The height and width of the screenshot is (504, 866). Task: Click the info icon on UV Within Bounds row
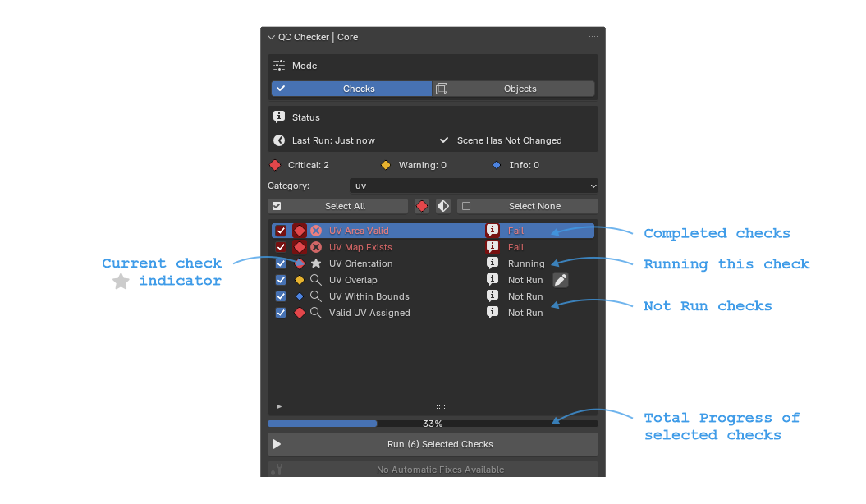[x=492, y=296]
